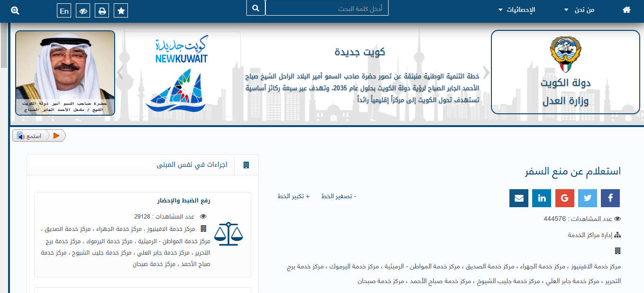
Task: Click تصغير الخط to decrease font size
Action: point(338,196)
